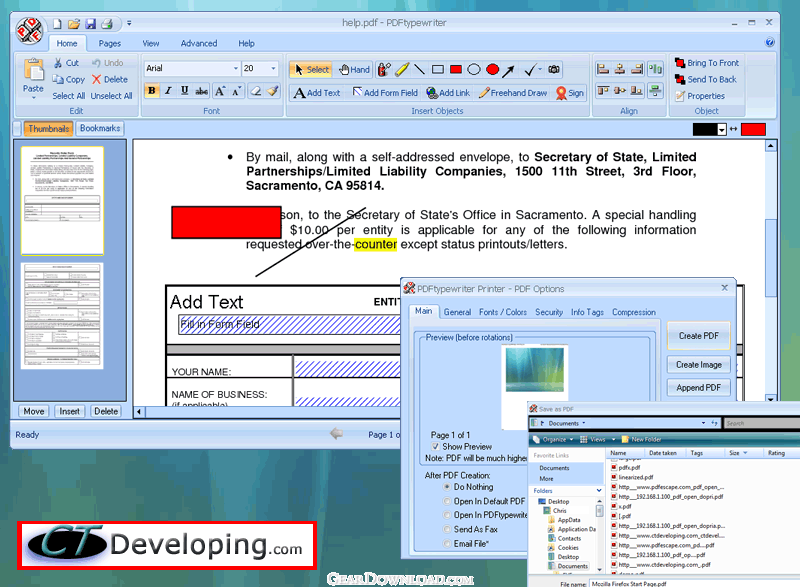Image resolution: width=800 pixels, height=587 pixels.
Task: Select the whiteout spray tool icon
Action: tap(384, 69)
